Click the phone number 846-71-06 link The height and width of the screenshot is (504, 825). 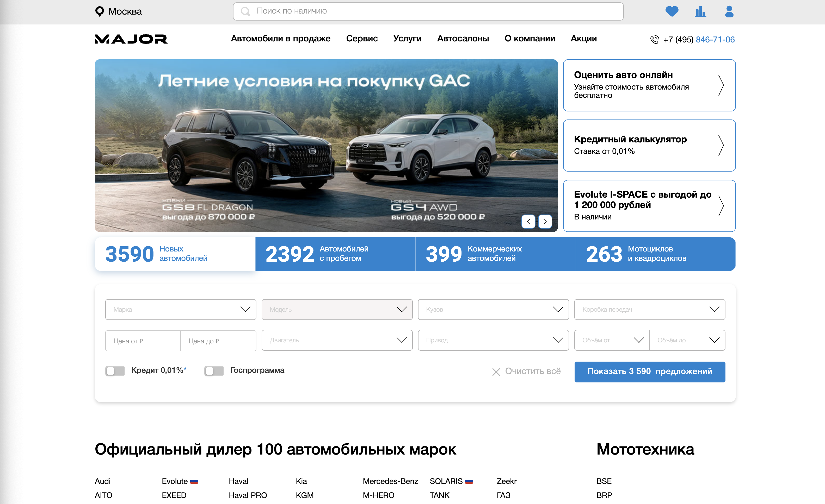pos(715,40)
